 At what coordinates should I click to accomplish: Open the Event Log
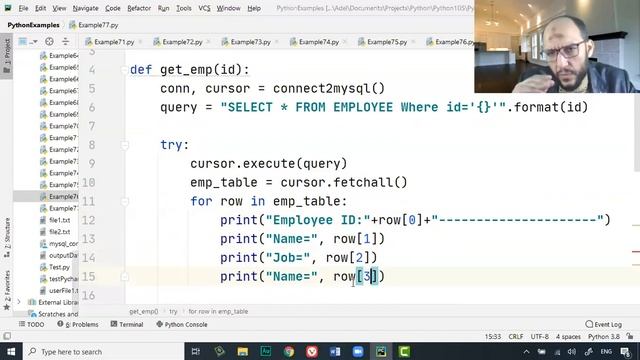[603, 324]
